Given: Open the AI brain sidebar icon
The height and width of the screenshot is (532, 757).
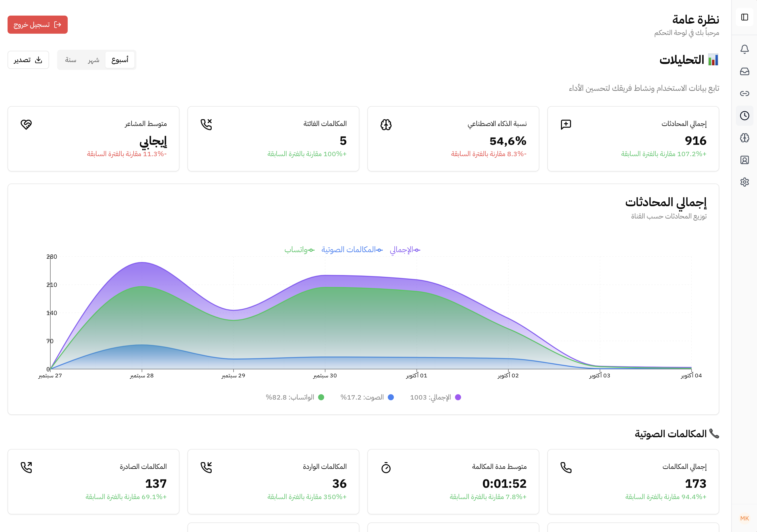Looking at the screenshot, I should click(744, 138).
